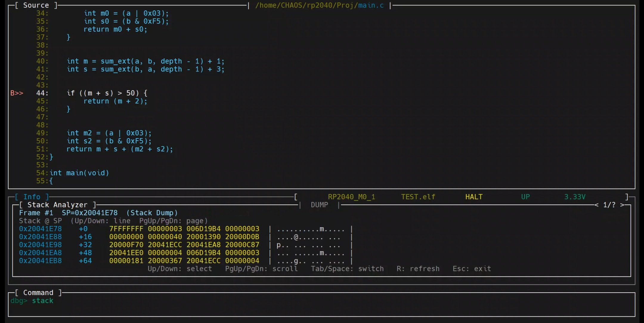644x323 pixels.
Task: Click the Info panel header
Action: point(32,197)
